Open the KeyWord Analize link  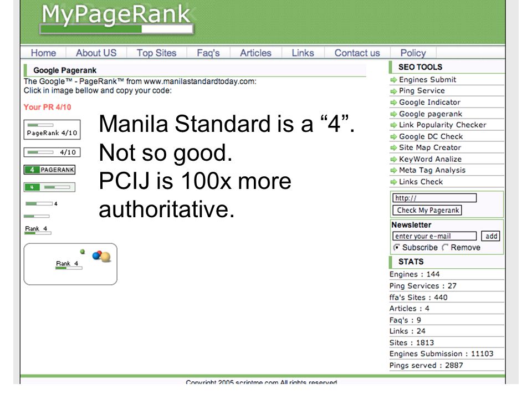pos(430,159)
